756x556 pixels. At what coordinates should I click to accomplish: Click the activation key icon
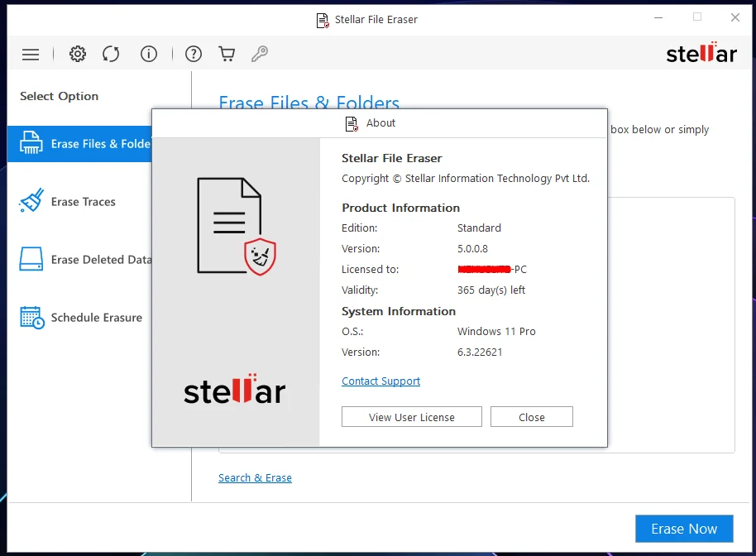(260, 54)
